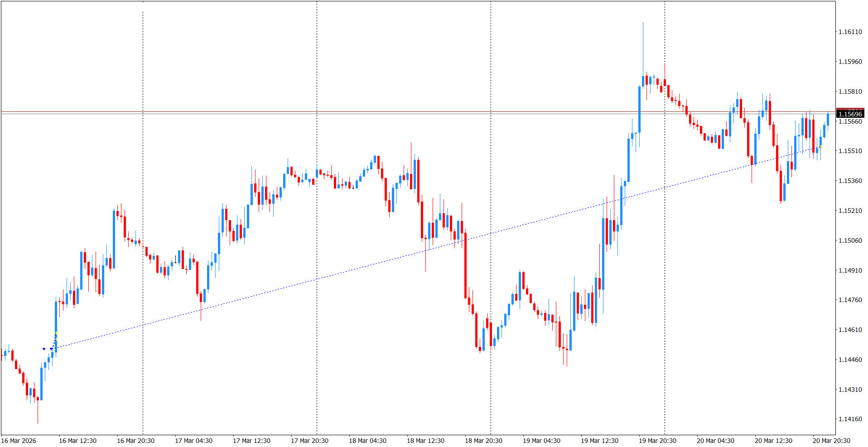Image resolution: width=868 pixels, height=447 pixels.
Task: Click the 1.14760 price axis label
Action: coord(850,300)
